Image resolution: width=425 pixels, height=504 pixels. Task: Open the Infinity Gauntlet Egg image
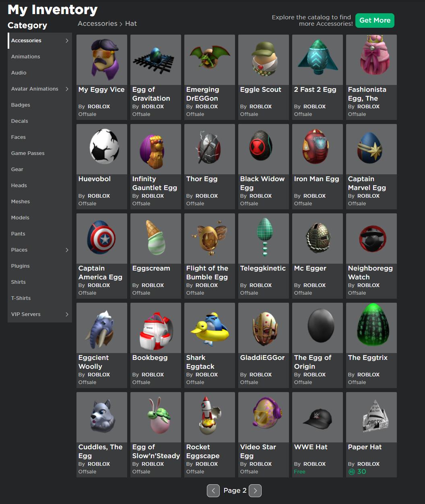[156, 149]
